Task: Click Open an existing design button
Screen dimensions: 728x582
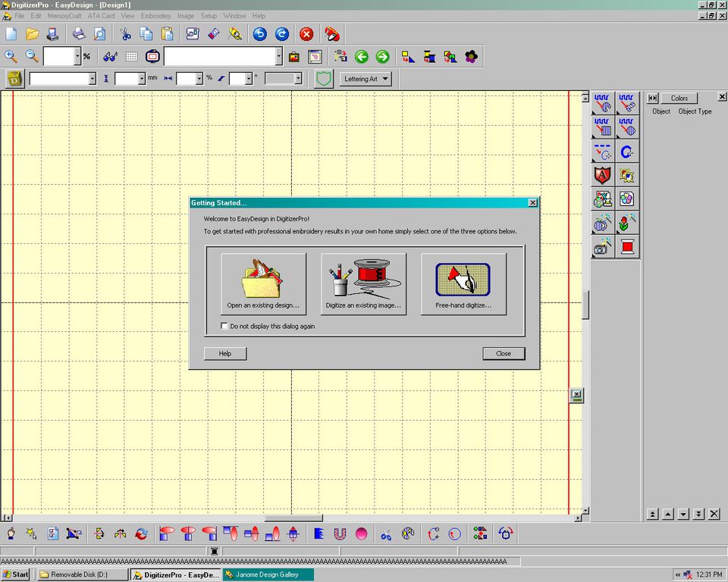Action: tap(263, 284)
